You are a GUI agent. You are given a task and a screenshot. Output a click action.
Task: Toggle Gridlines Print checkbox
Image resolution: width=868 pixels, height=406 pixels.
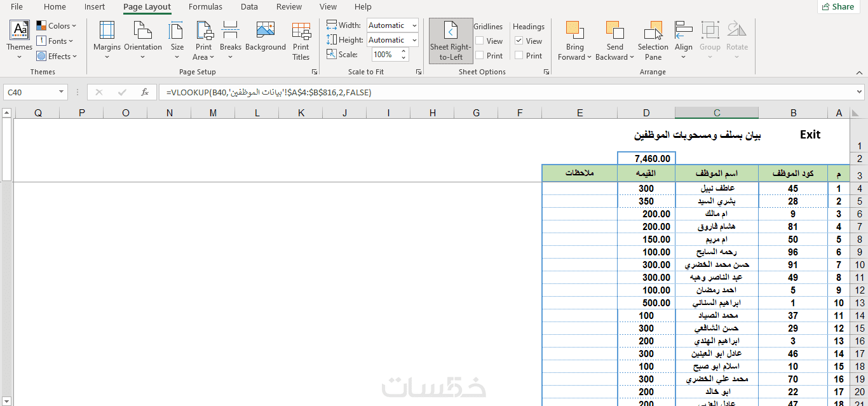[x=480, y=55]
